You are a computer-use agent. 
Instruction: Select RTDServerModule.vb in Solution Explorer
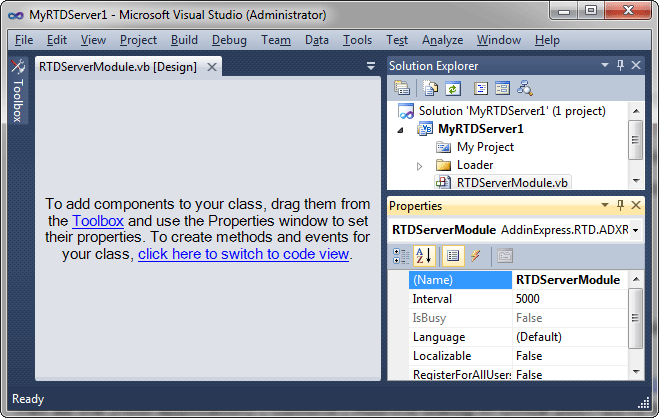click(512, 183)
